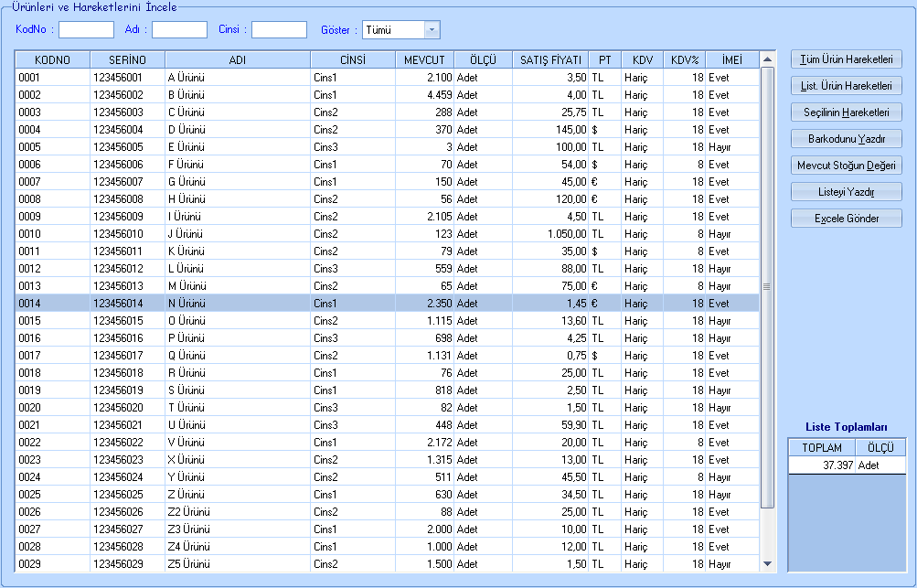Export the list with Excele Gönder
The height and width of the screenshot is (588, 917).
click(x=847, y=219)
